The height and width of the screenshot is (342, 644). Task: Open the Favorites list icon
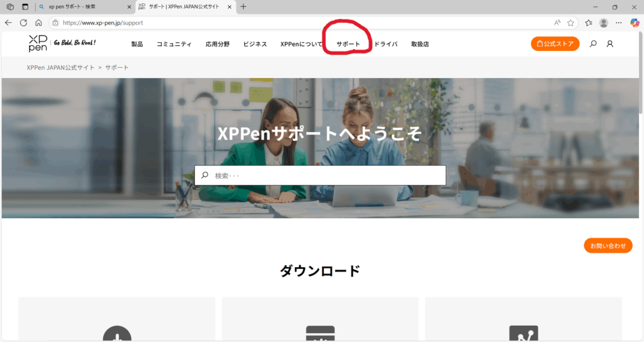point(589,23)
